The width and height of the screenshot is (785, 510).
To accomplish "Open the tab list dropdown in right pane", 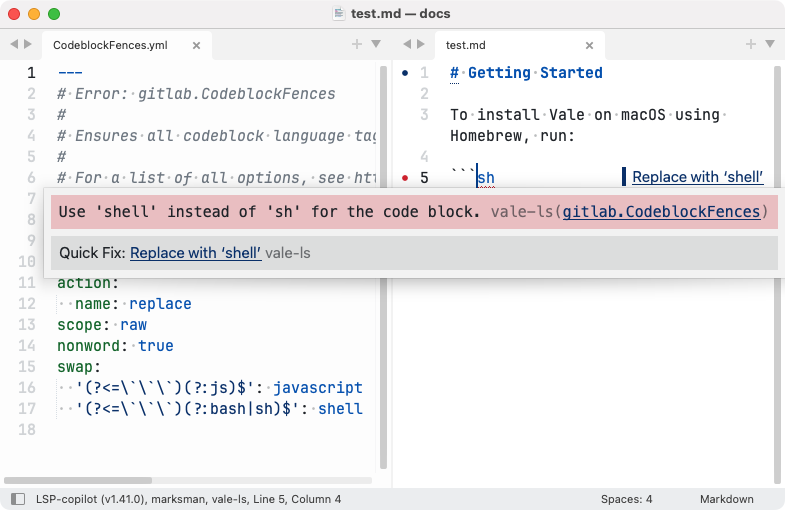I will click(x=769, y=44).
